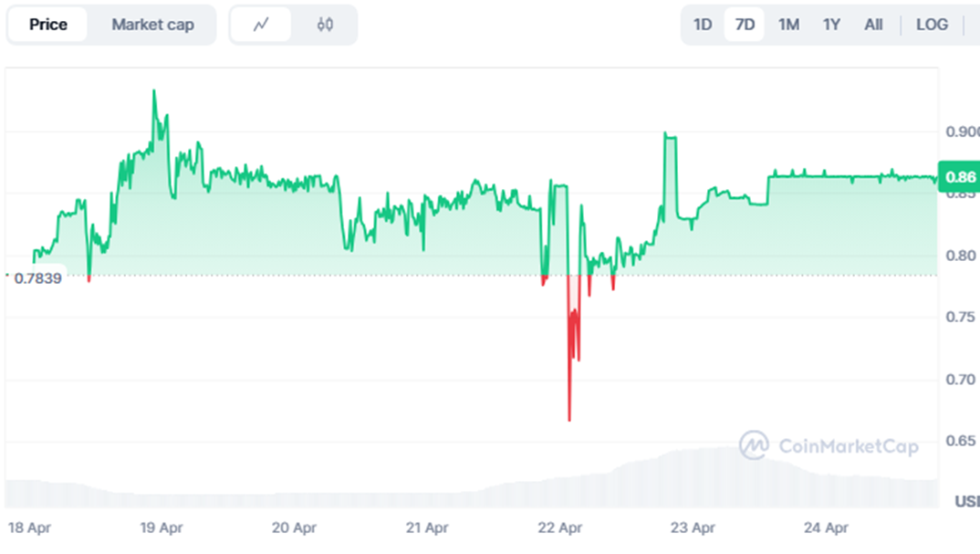This screenshot has height=554, width=980.
Task: Set time range to 1Y
Action: click(x=831, y=25)
